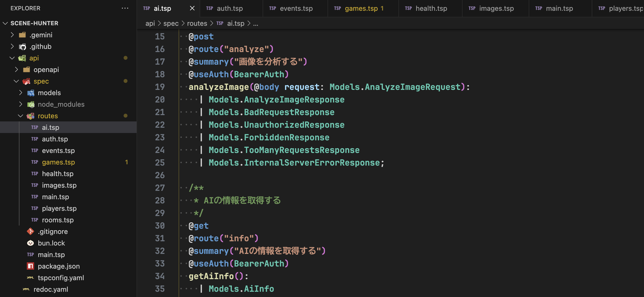Open events.tsp from the routes folder
The width and height of the screenshot is (644, 297).
68,150
